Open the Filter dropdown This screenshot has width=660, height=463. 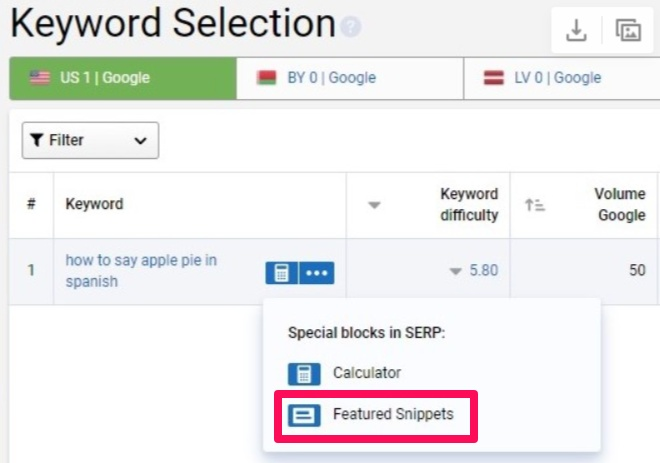coord(90,140)
